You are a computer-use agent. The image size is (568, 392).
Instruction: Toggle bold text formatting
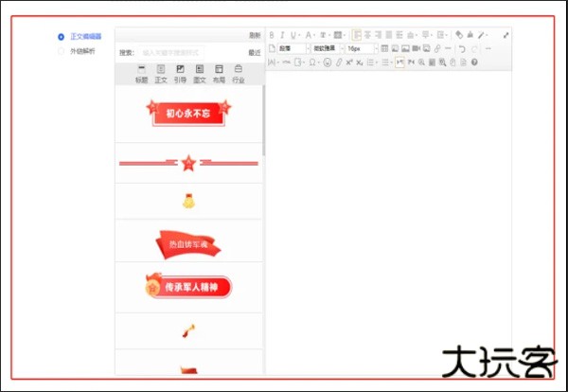(271, 35)
